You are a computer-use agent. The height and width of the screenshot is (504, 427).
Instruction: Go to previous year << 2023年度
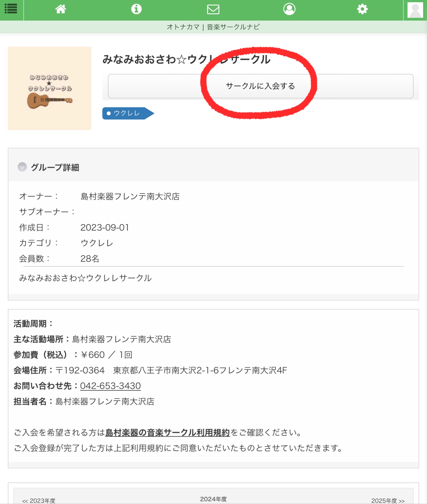39,501
